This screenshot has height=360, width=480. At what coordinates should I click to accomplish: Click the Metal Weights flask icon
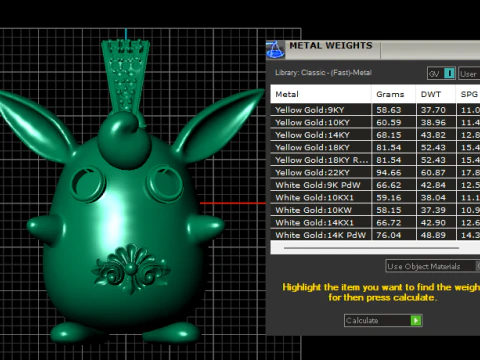click(275, 50)
